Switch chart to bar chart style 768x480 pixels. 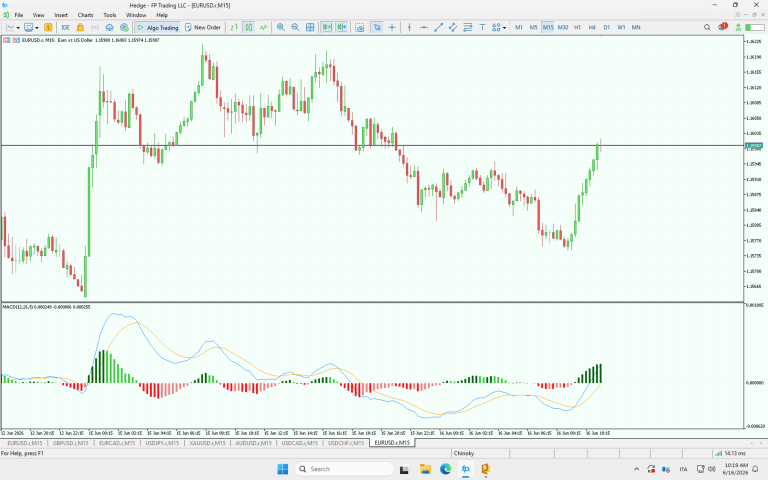234,27
